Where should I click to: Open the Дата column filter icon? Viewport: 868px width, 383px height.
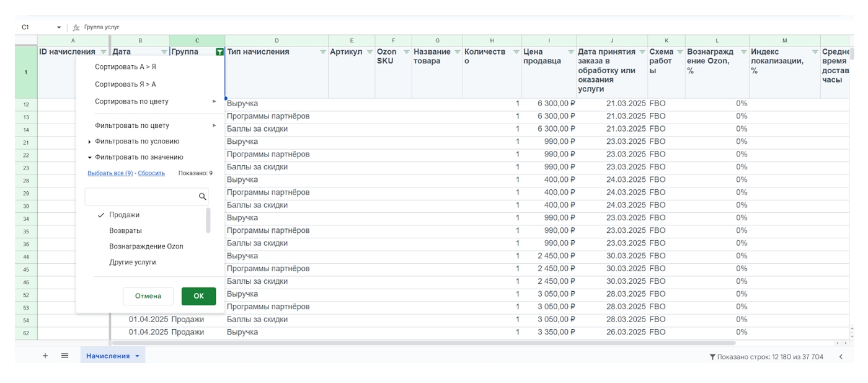click(x=164, y=52)
